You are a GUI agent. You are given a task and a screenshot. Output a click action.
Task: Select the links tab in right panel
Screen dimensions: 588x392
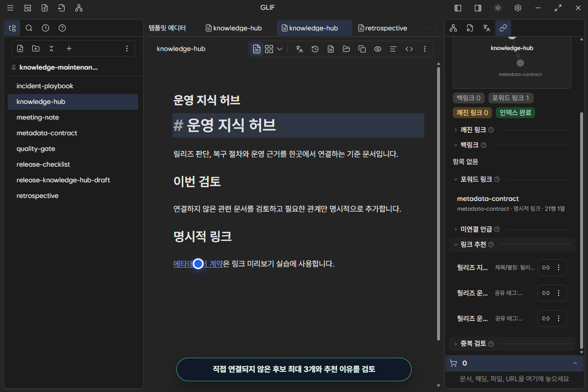(503, 28)
